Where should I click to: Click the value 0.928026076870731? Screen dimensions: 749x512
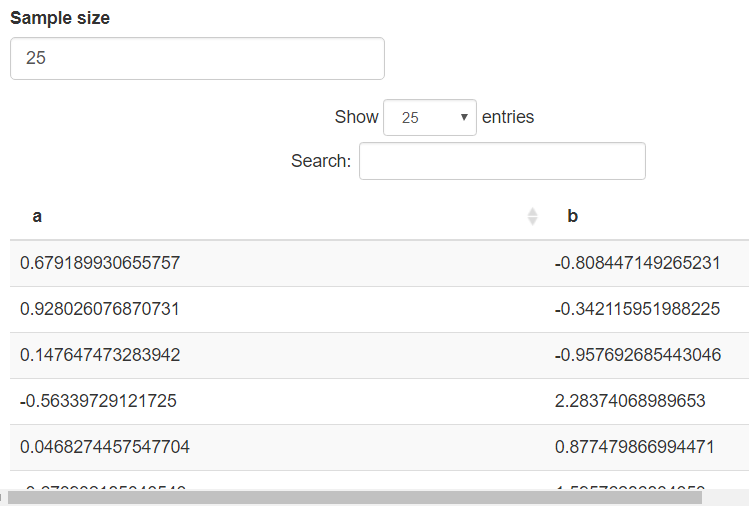[x=100, y=309]
